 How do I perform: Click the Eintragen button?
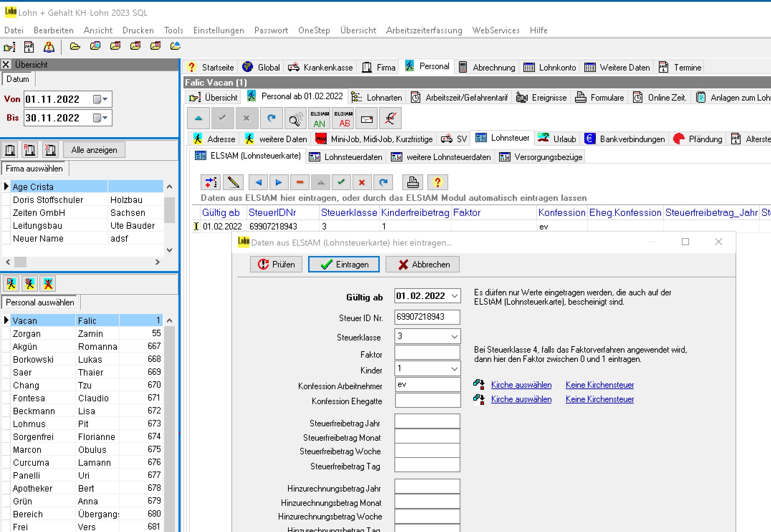344,264
